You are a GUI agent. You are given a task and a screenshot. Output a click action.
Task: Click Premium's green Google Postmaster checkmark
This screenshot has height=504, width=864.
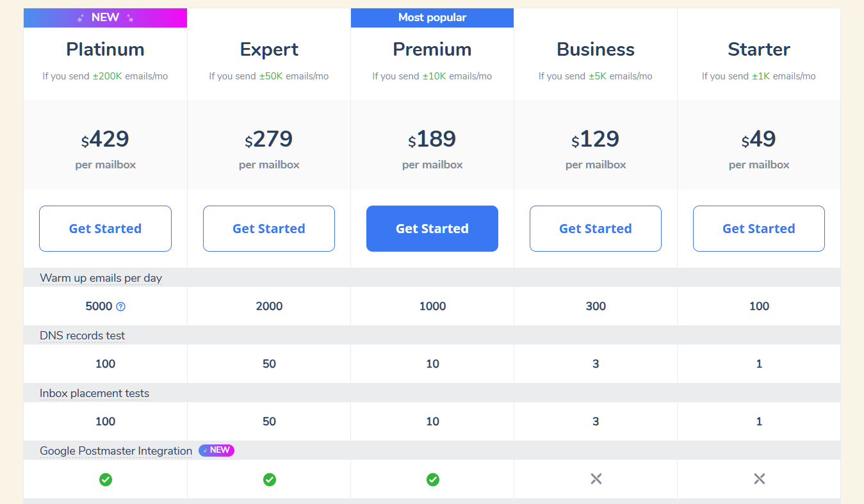[433, 479]
